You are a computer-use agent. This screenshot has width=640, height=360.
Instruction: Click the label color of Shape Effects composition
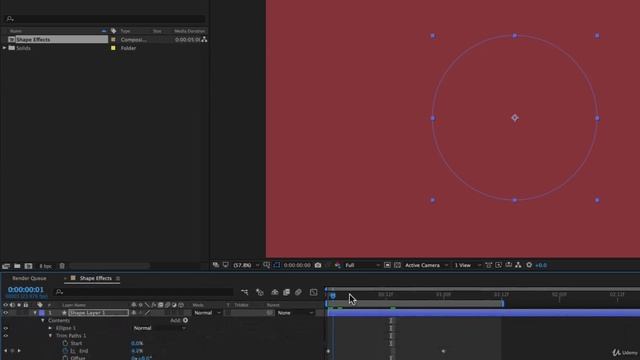tap(113, 40)
